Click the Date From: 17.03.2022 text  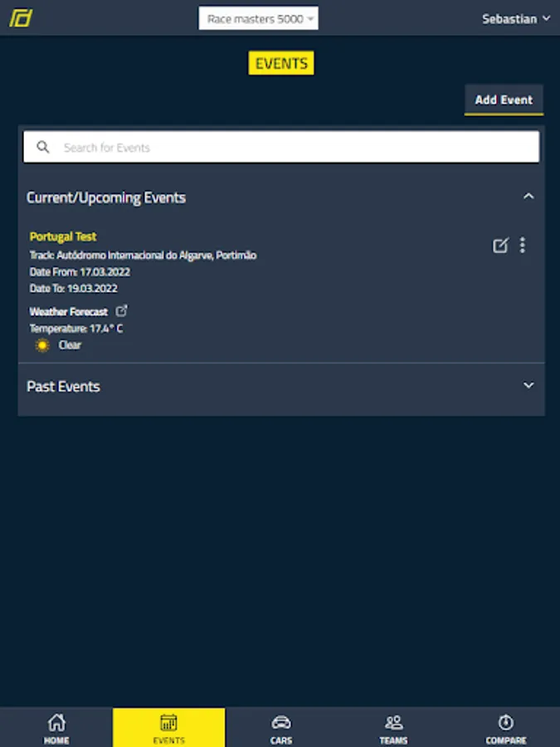pyautogui.click(x=80, y=272)
